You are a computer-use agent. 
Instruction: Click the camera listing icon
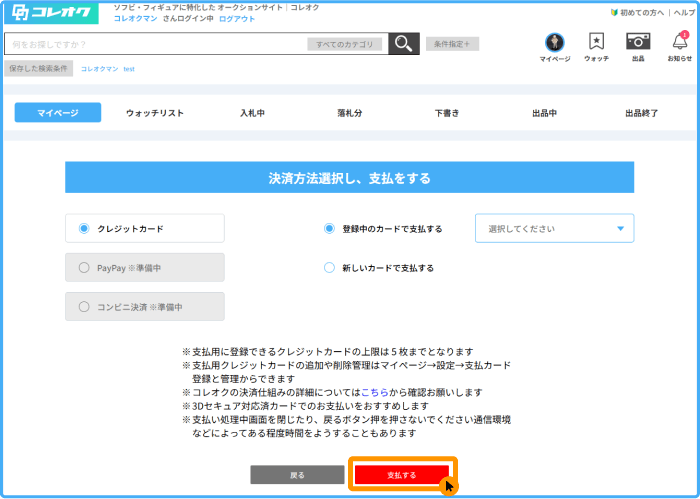[638, 42]
